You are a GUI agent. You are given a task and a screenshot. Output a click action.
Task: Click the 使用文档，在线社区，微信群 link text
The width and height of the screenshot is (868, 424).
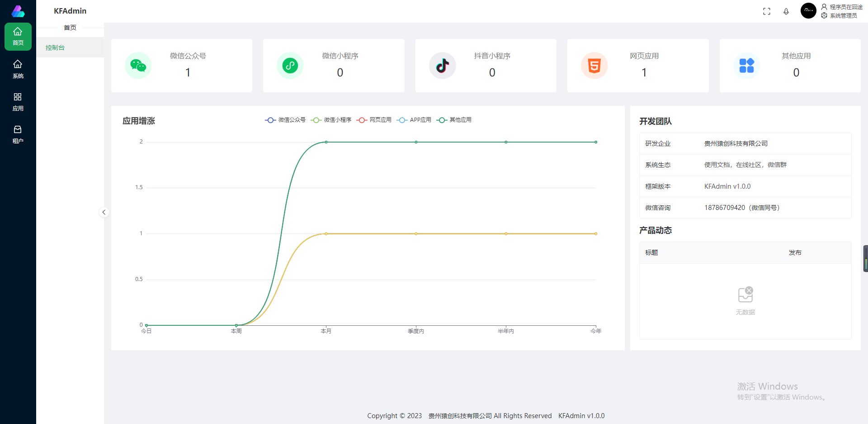tap(745, 165)
